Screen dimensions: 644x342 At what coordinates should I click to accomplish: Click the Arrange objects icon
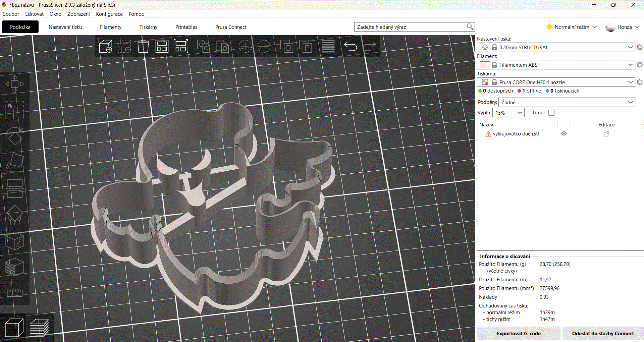tap(162, 46)
